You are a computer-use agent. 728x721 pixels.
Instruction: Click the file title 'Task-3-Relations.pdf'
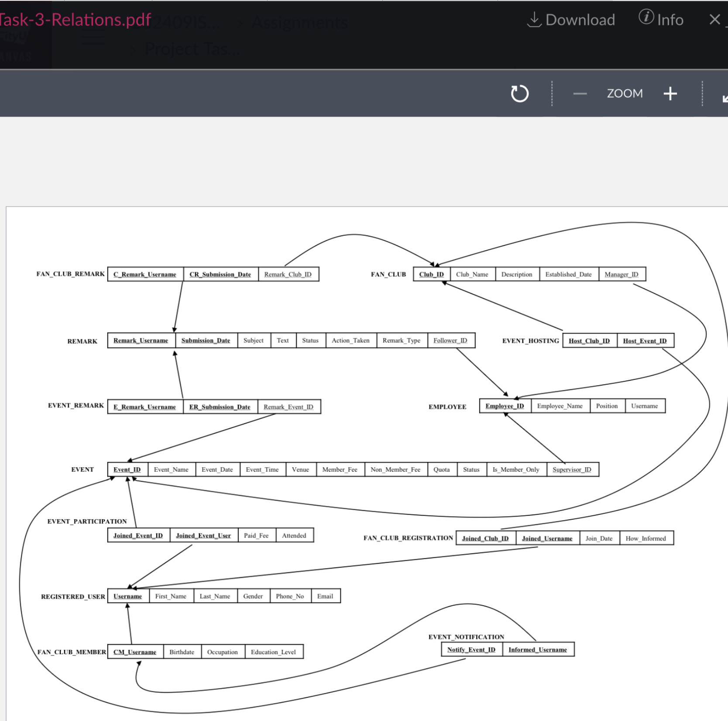click(x=75, y=20)
